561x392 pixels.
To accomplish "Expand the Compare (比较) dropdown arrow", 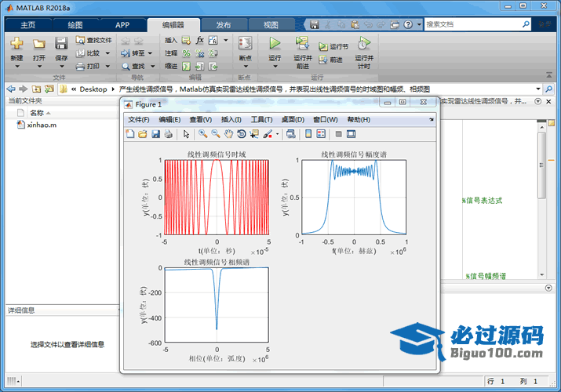I will tap(107, 53).
